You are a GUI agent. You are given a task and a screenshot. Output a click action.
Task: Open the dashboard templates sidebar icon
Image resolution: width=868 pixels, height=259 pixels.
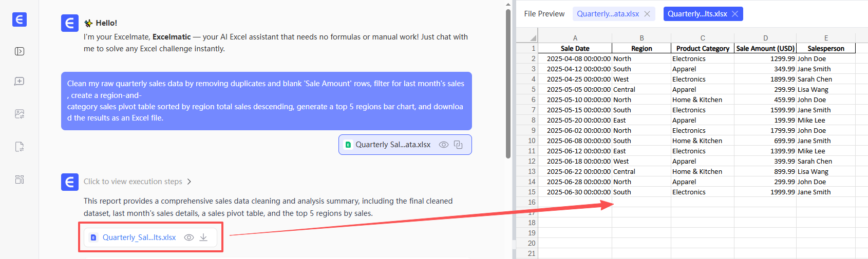click(x=20, y=180)
